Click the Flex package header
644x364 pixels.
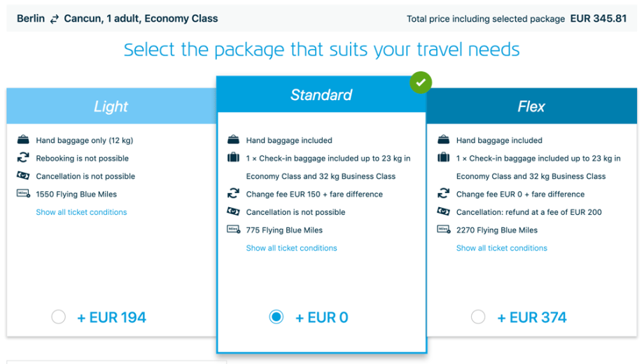click(531, 106)
